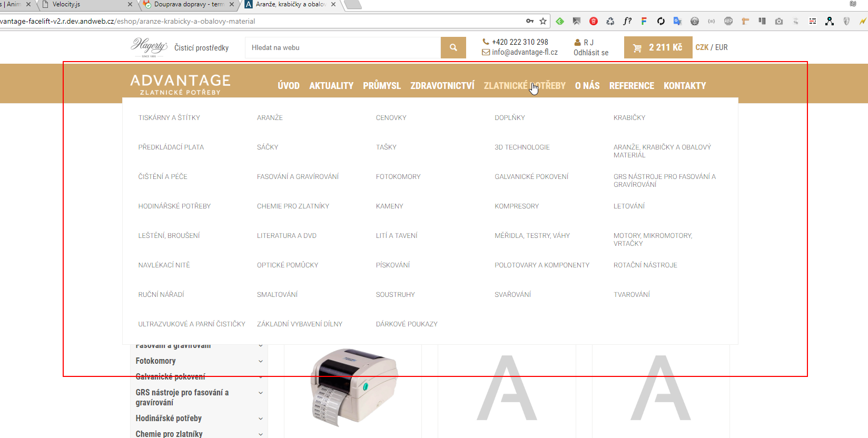Open DÁRKOVÉ POUKAZY link
This screenshot has width=868, height=438.
point(407,324)
